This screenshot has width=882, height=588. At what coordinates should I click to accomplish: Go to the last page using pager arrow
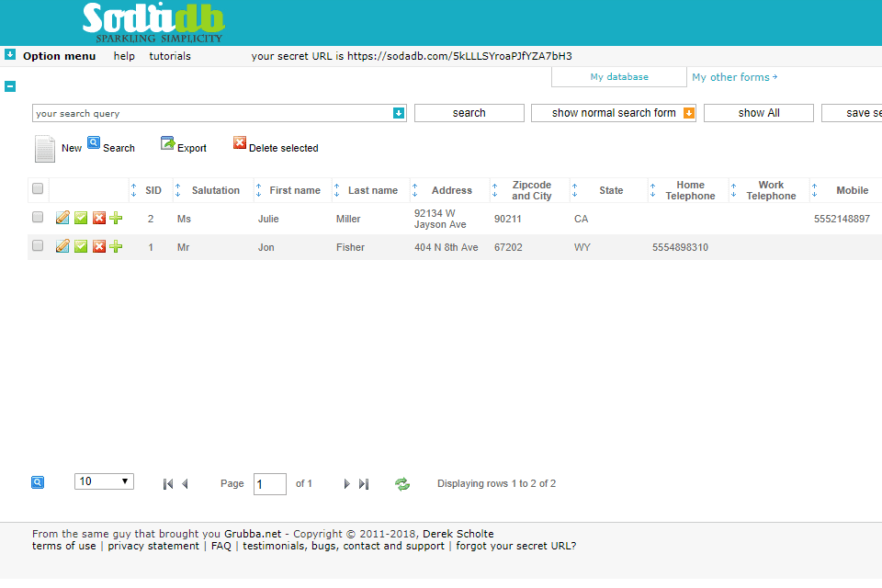[x=364, y=484]
